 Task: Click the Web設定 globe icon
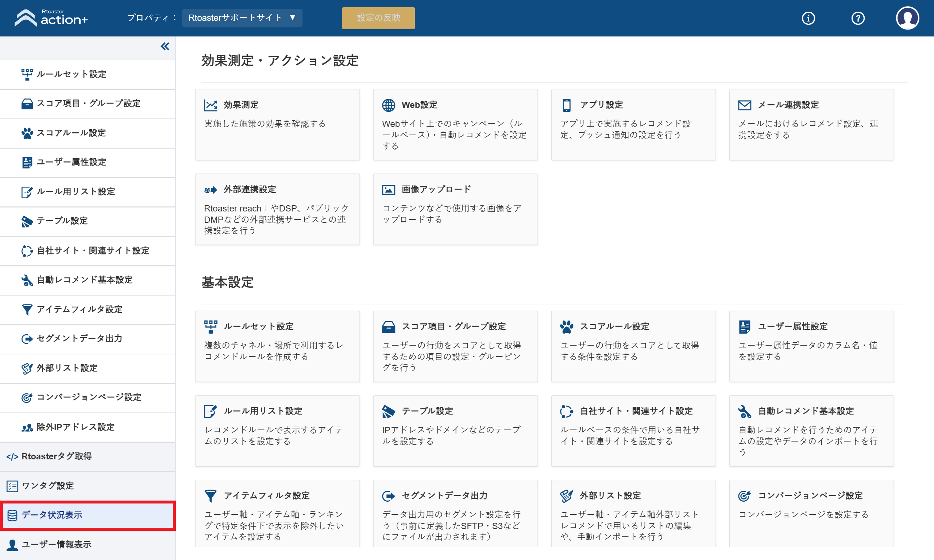[389, 105]
